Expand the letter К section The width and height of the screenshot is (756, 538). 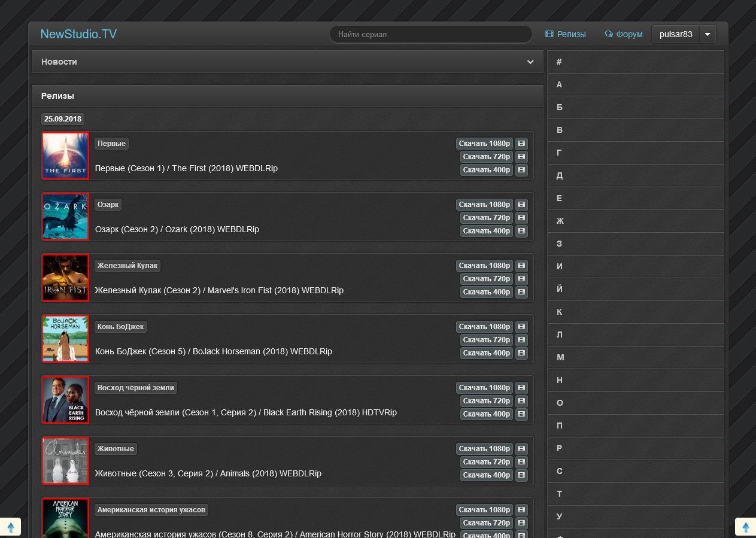(636, 312)
